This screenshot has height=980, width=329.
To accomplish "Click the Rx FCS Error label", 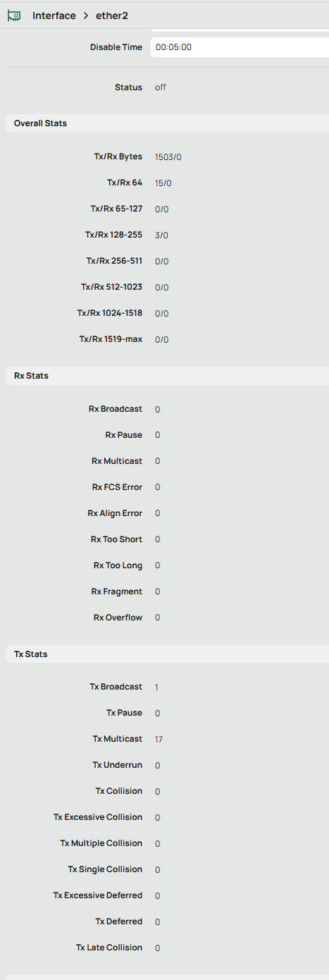I will (117, 487).
